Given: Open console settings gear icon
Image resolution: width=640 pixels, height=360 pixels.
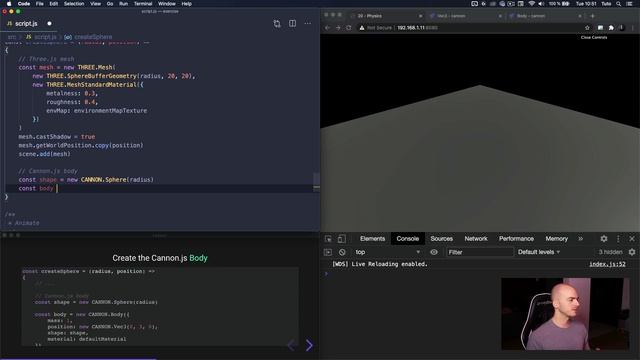Looking at the screenshot, I should pos(632,252).
